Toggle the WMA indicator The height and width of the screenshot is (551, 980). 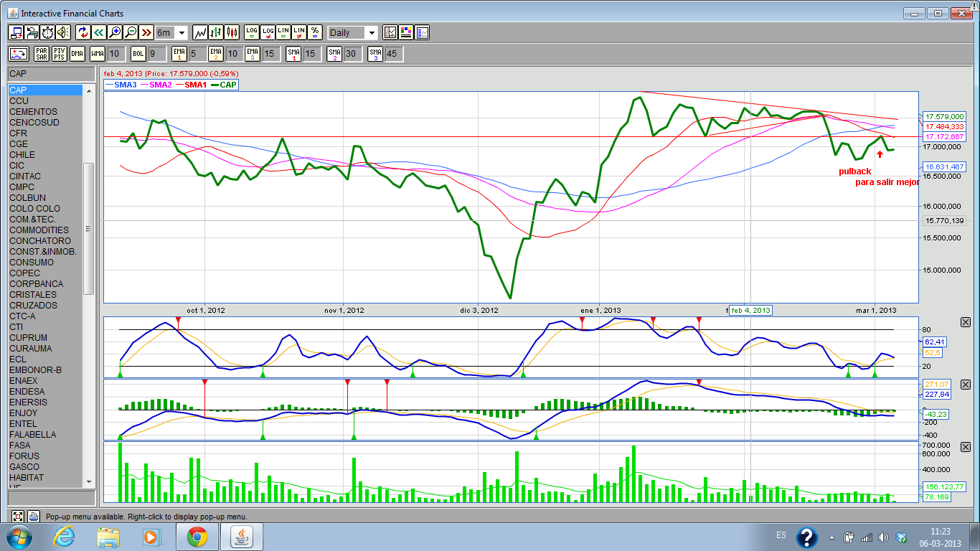tap(98, 54)
